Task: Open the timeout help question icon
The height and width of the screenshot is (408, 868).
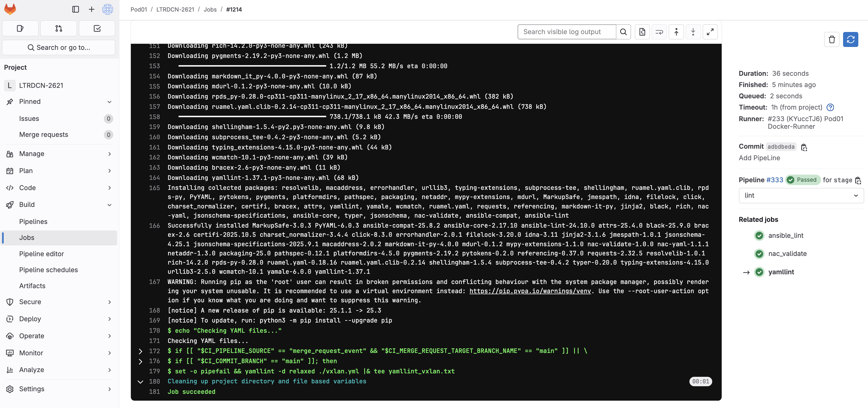Action: (x=830, y=108)
